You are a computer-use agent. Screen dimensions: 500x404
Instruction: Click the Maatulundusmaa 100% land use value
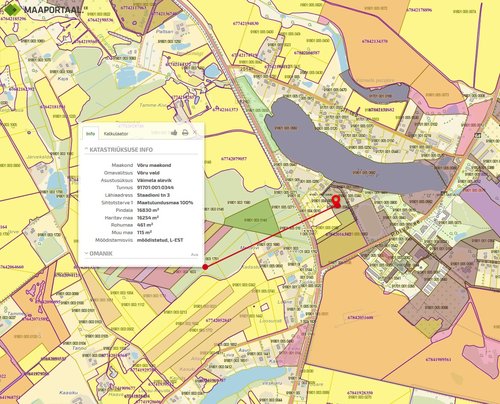(x=165, y=203)
